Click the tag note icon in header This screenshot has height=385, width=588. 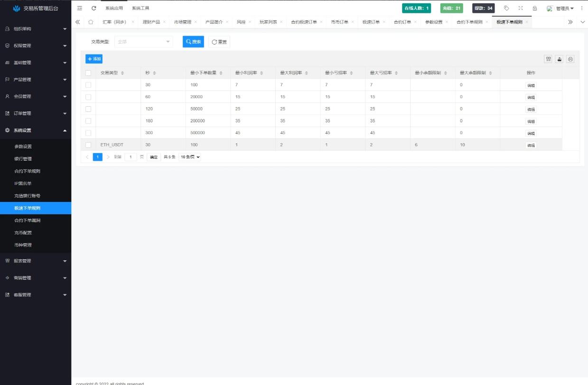point(506,8)
